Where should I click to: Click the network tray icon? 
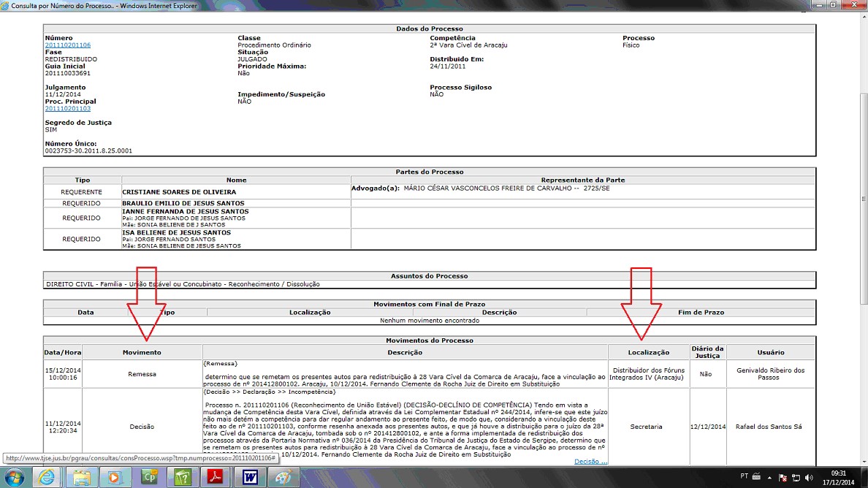[795, 478]
